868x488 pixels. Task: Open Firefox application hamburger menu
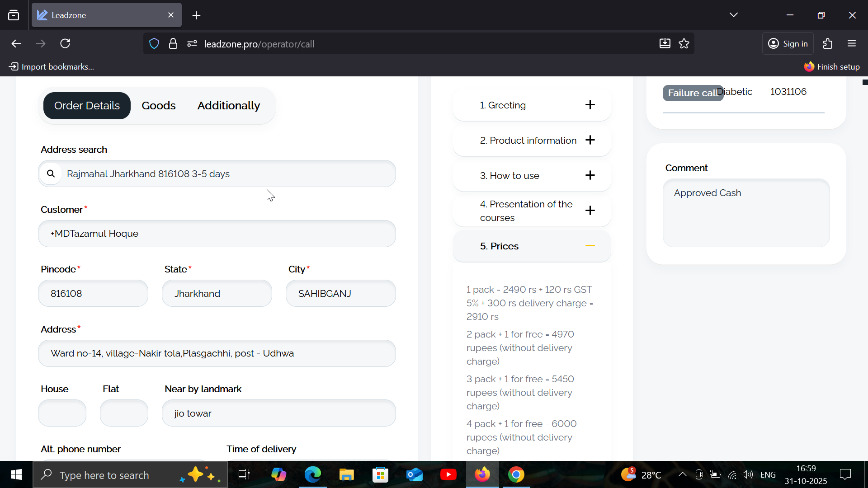click(852, 44)
